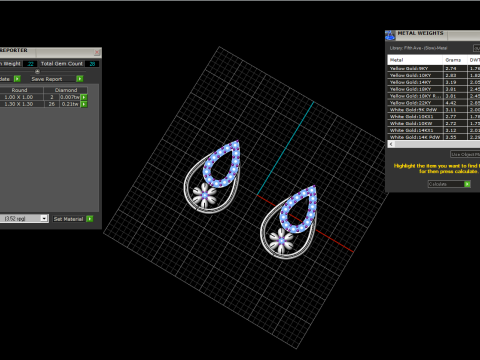
Task: Select the White Gold:10KW row
Action: (434, 123)
